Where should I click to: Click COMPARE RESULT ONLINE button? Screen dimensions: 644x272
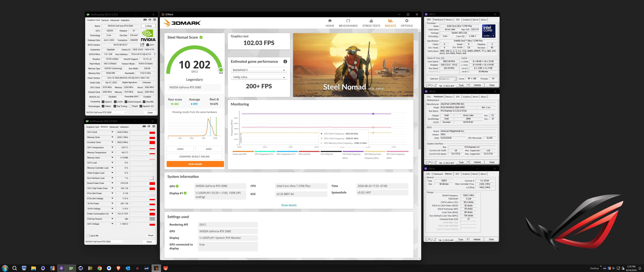click(x=194, y=157)
